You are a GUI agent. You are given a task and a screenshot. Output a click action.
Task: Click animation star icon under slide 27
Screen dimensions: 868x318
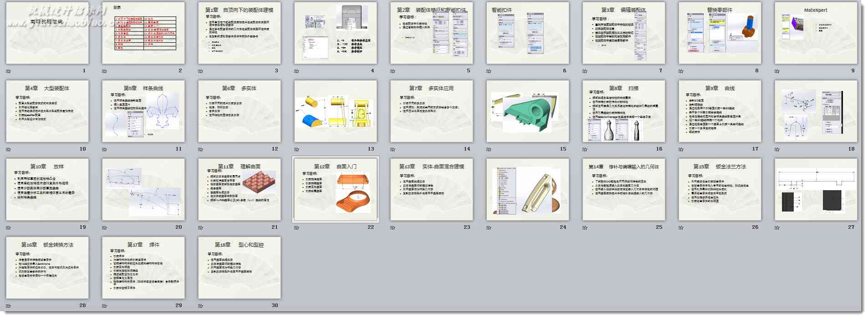(777, 228)
